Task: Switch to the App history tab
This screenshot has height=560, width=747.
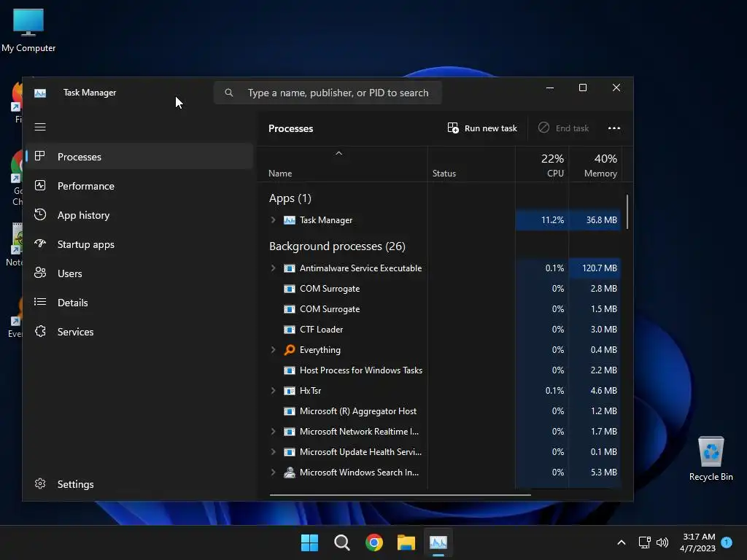Action: point(139,215)
